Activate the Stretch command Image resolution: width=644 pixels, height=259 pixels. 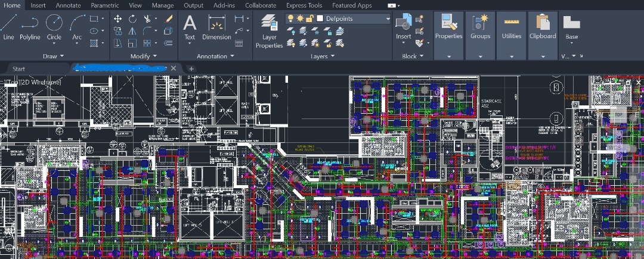tap(118, 43)
